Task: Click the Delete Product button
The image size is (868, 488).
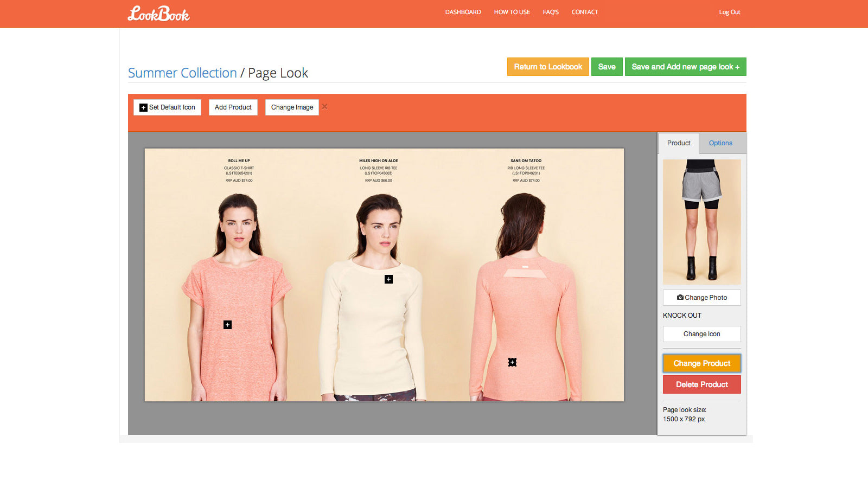Action: click(701, 384)
